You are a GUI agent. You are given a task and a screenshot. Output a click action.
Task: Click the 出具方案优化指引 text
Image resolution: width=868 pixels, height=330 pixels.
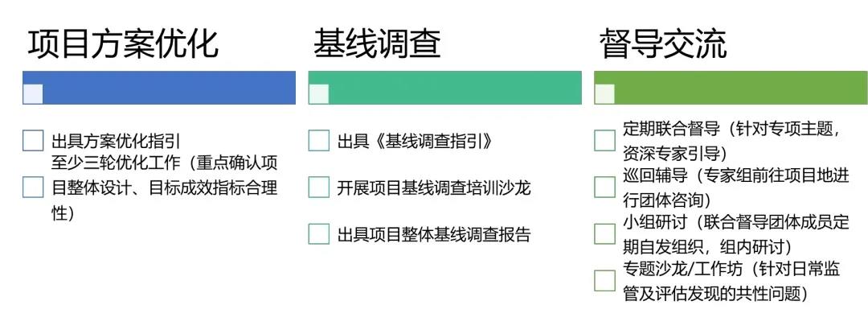pos(116,141)
